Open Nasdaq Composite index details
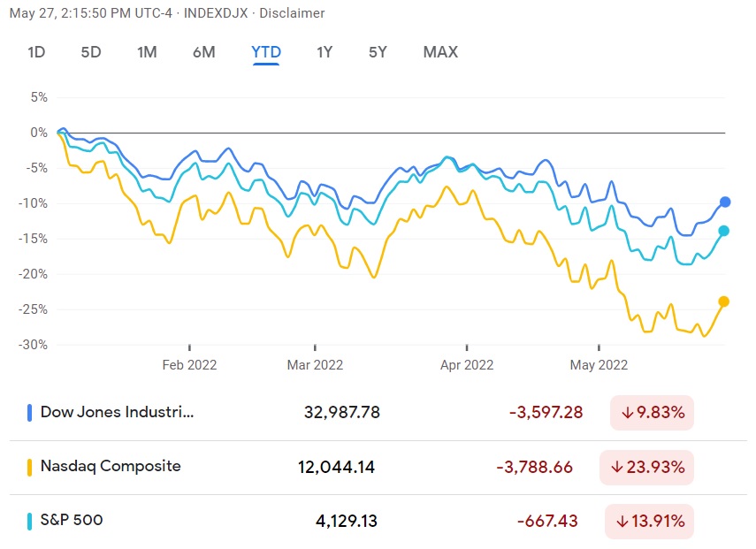The width and height of the screenshot is (756, 549). pos(111,466)
